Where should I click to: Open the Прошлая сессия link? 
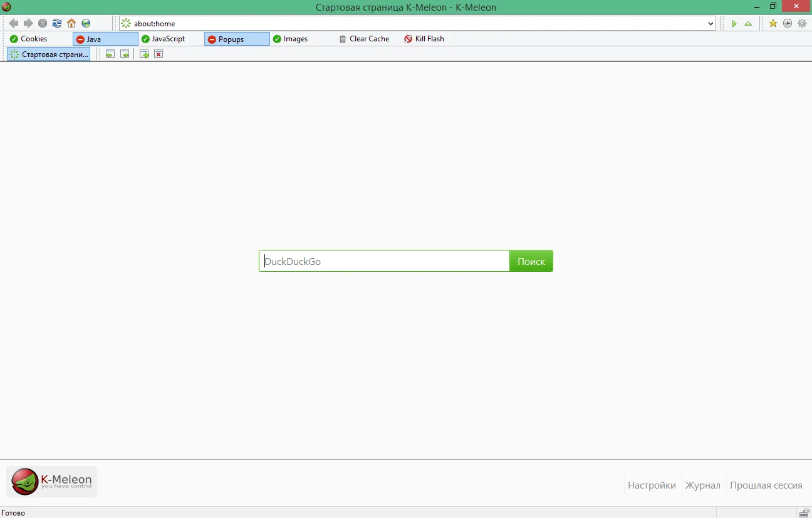click(x=766, y=485)
